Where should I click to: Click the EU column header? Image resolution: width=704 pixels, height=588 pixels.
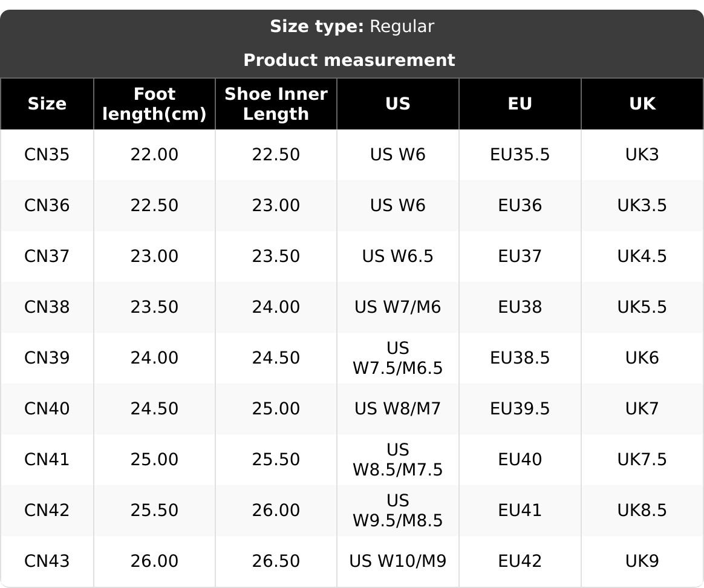pyautogui.click(x=520, y=104)
